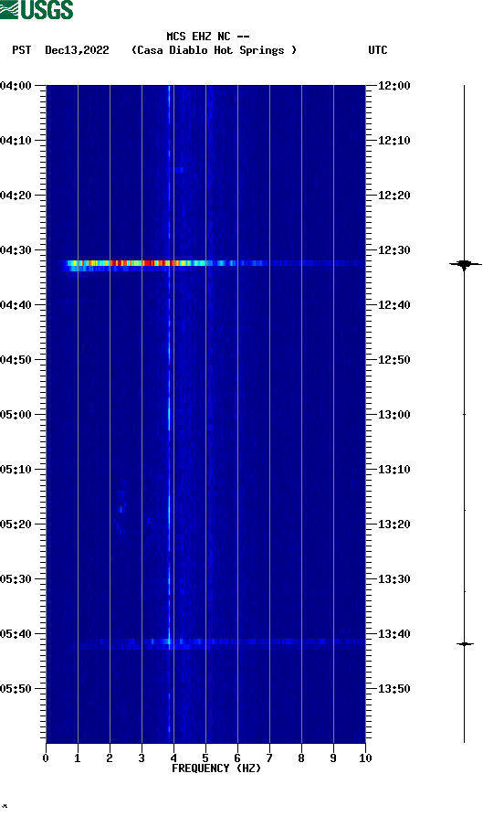Click the 12:40 UTC time label
The height and width of the screenshot is (816, 504).
394,305
